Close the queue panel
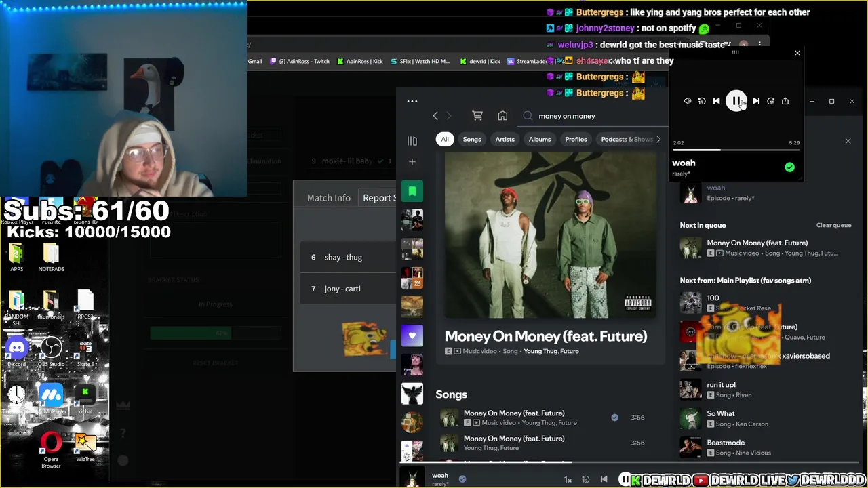868x488 pixels. [848, 141]
